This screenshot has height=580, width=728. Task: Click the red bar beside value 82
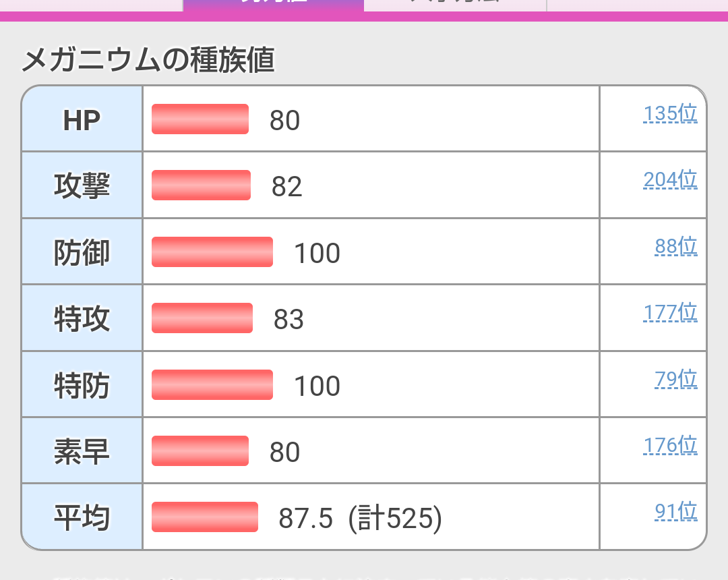[x=201, y=185]
